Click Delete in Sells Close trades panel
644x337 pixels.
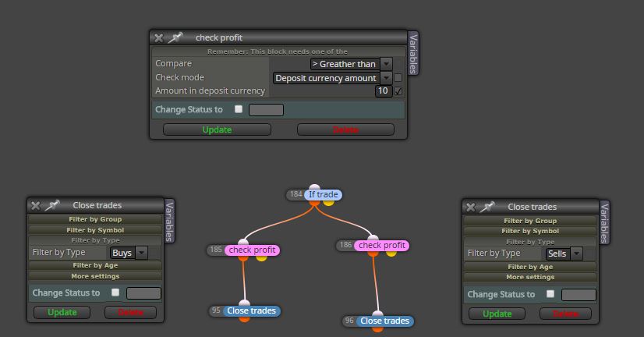pyautogui.click(x=565, y=314)
